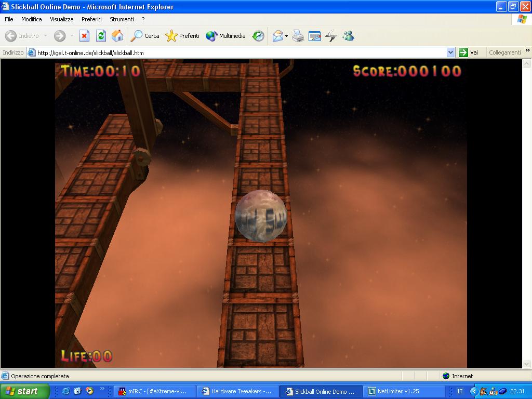
Task: Go to the home page icon
Action: 117,36
